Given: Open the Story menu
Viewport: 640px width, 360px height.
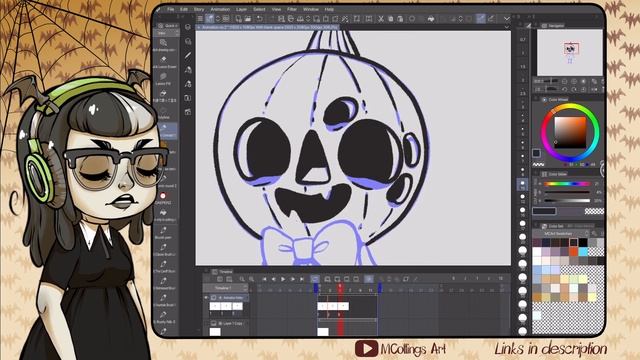Looking at the screenshot, I should pyautogui.click(x=199, y=9).
